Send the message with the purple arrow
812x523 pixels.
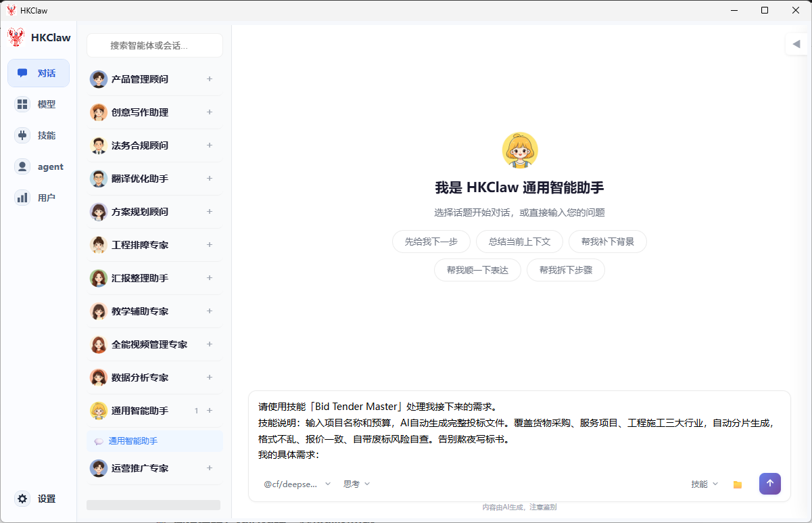click(x=770, y=484)
